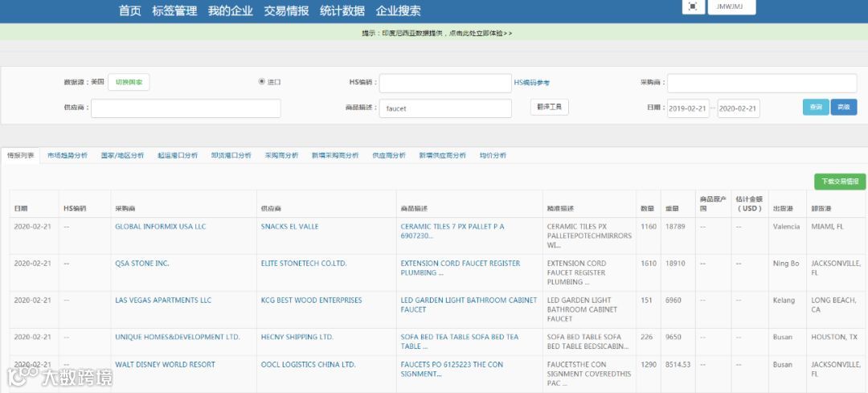
Task: Switch to the 供应商分析 tab
Action: pyautogui.click(x=389, y=156)
